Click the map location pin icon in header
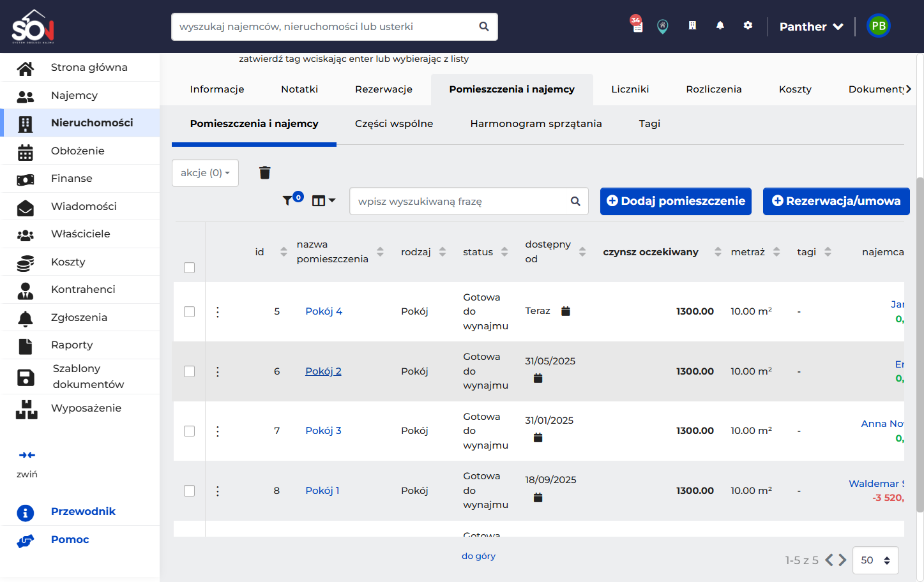The width and height of the screenshot is (924, 582). (x=663, y=26)
